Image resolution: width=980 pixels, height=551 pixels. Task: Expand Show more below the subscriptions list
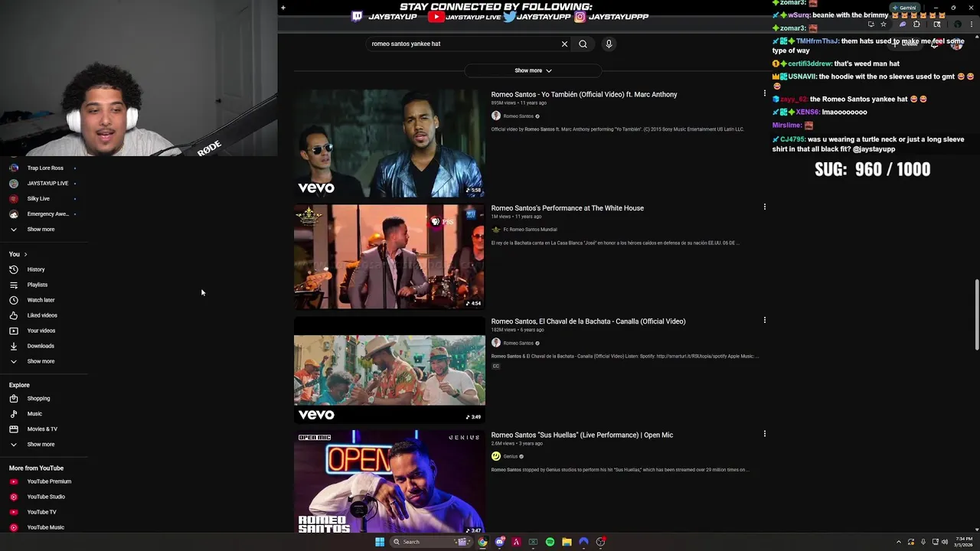click(x=41, y=230)
